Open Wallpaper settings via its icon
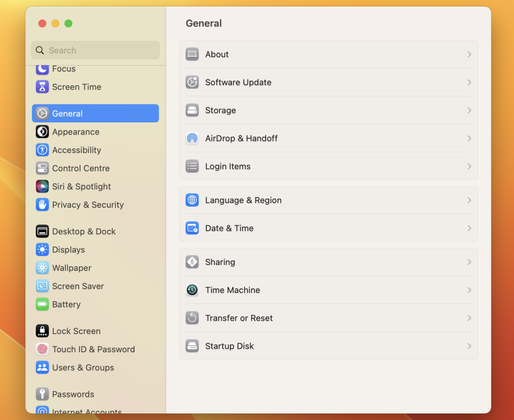 42,268
